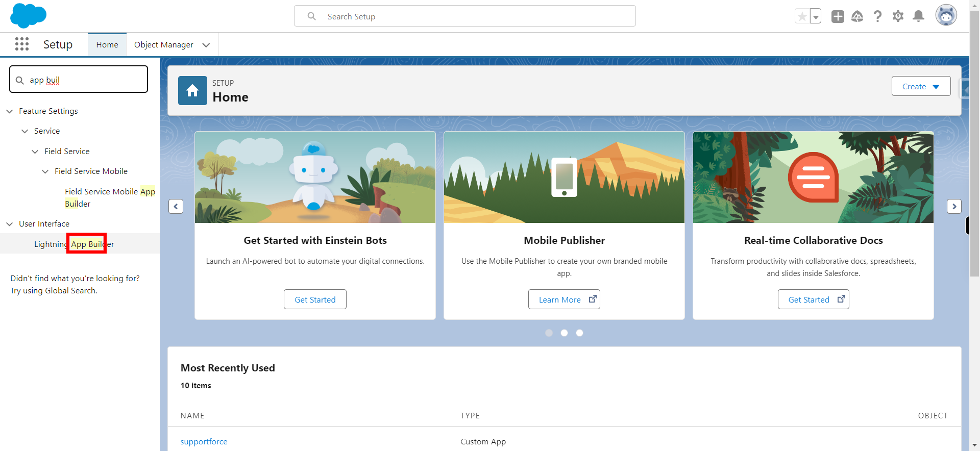Open the Help question mark icon
980x451 pixels.
point(877,16)
